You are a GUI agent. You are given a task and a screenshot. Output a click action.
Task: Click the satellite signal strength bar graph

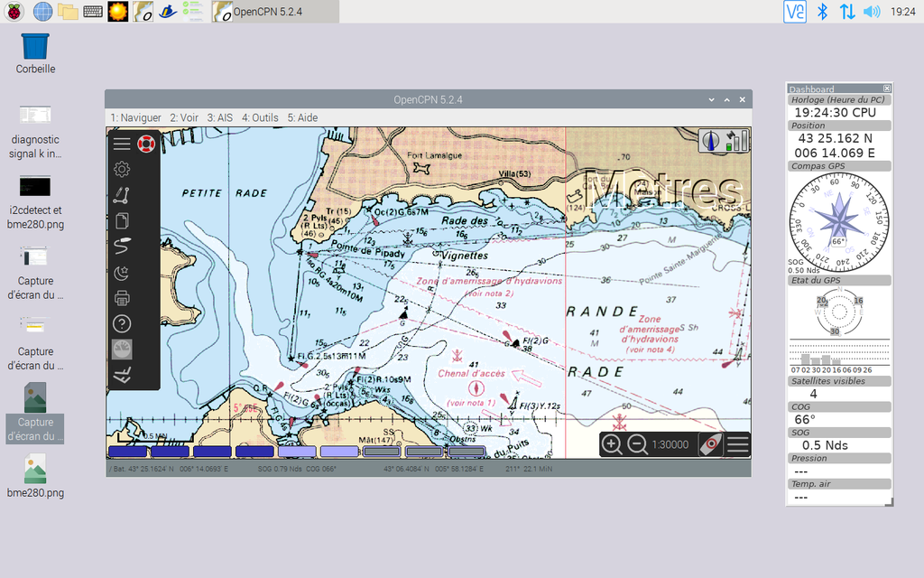pos(839,356)
